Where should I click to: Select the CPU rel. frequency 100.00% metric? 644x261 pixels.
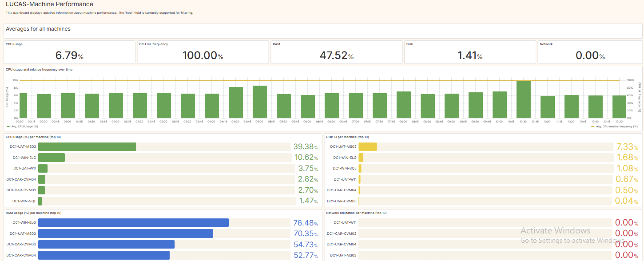tap(203, 52)
